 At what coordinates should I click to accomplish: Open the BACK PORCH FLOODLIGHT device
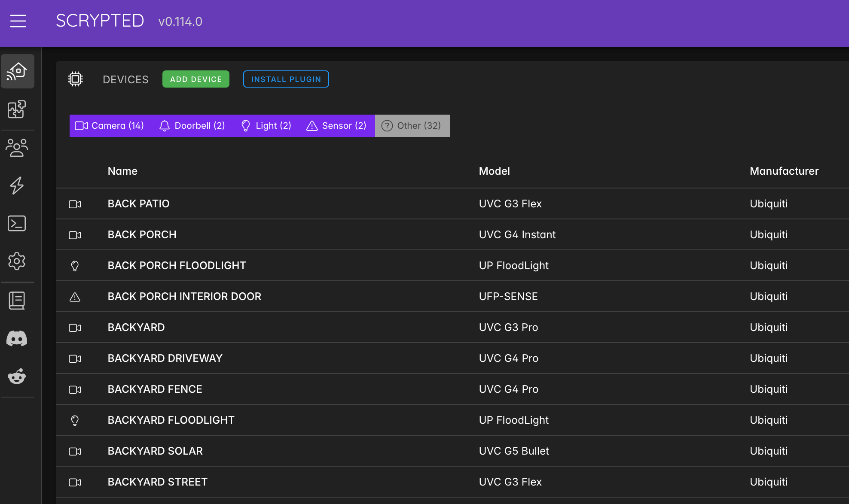coord(177,265)
